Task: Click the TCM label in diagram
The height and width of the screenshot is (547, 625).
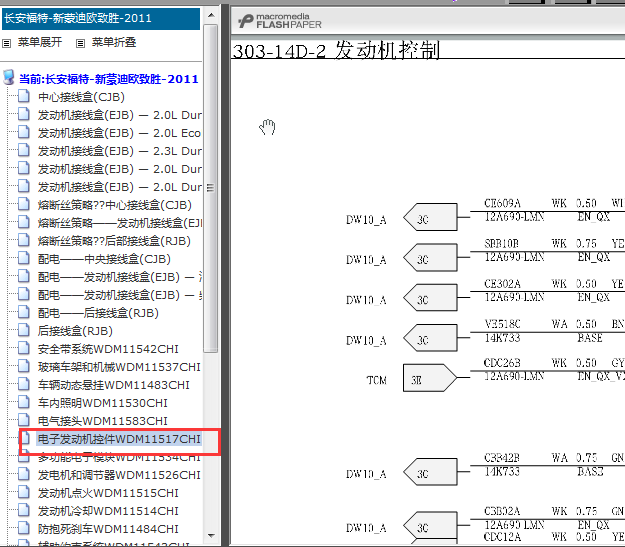Action: coord(377,380)
